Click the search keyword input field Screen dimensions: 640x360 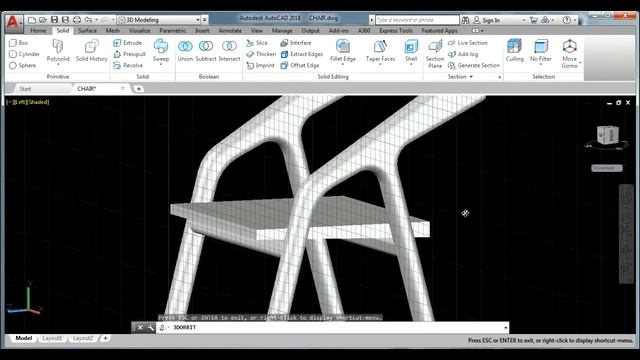417,20
